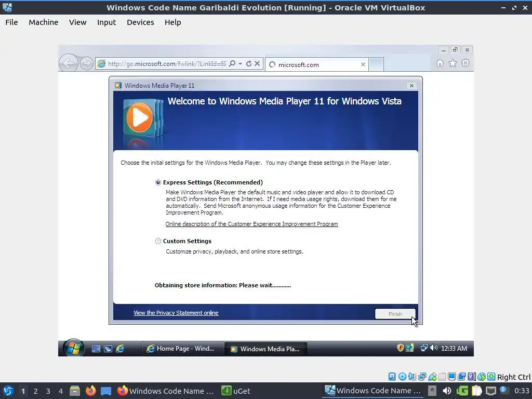The height and width of the screenshot is (399, 532).
Task: Close the Windows Media Player 11 dialog
Action: [x=411, y=86]
